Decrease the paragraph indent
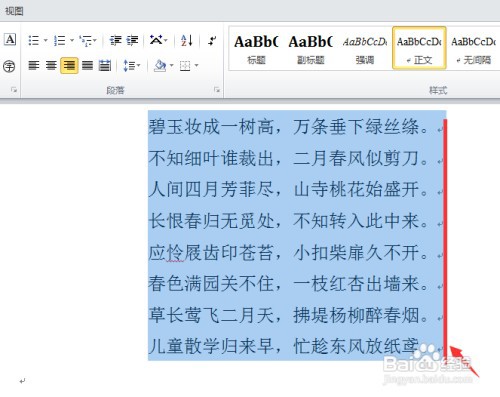500x397 pixels. click(x=115, y=41)
